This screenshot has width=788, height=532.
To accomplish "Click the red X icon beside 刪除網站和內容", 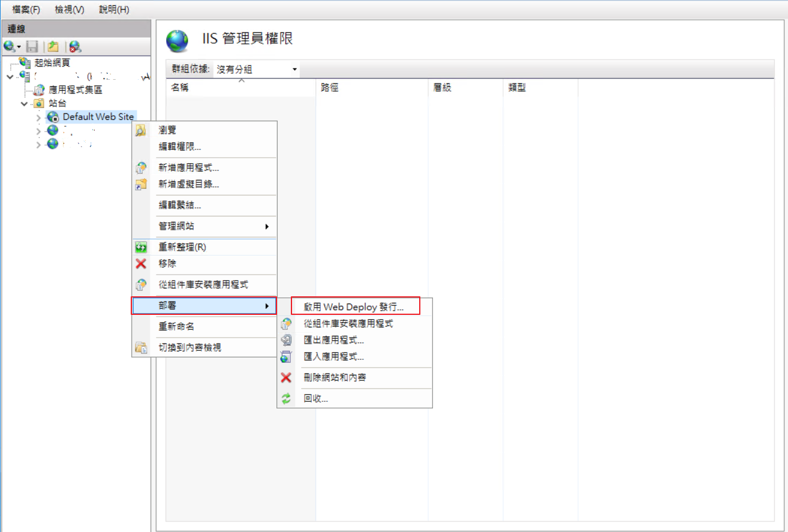I will [x=286, y=378].
